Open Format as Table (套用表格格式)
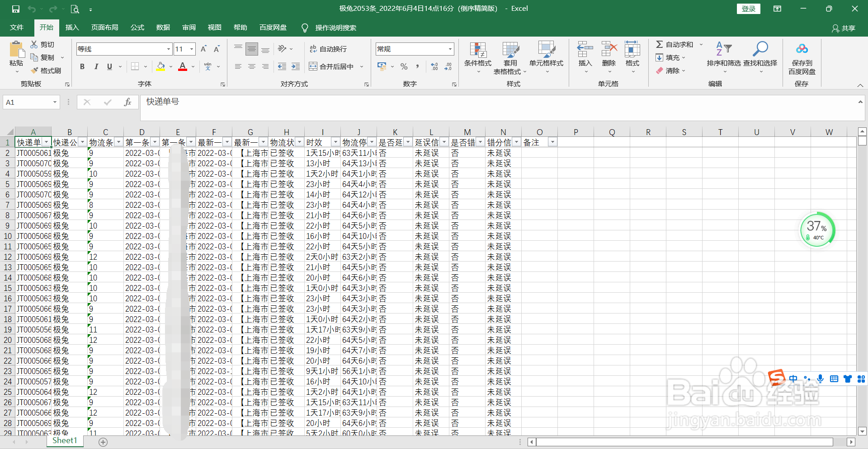 (x=510, y=59)
